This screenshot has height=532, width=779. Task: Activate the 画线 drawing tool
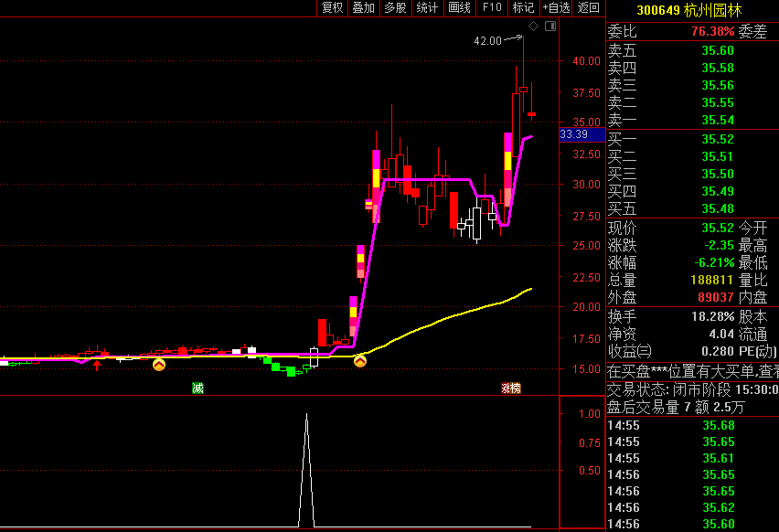[460, 8]
